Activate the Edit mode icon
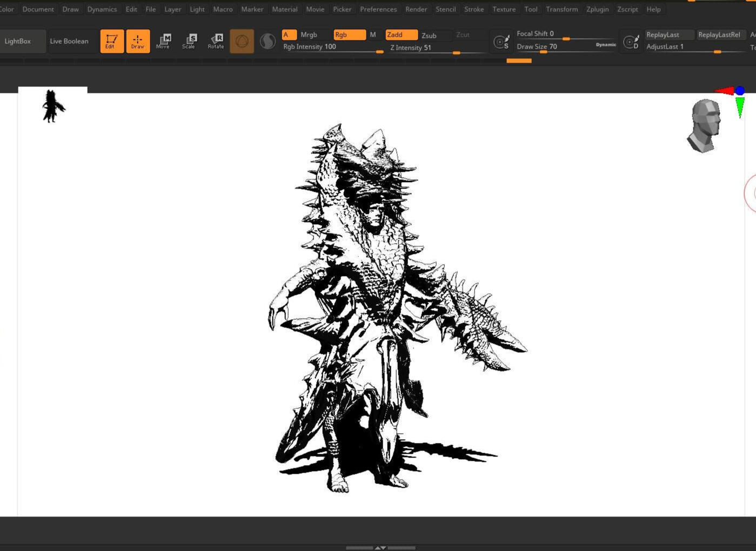The height and width of the screenshot is (551, 756). click(x=112, y=41)
